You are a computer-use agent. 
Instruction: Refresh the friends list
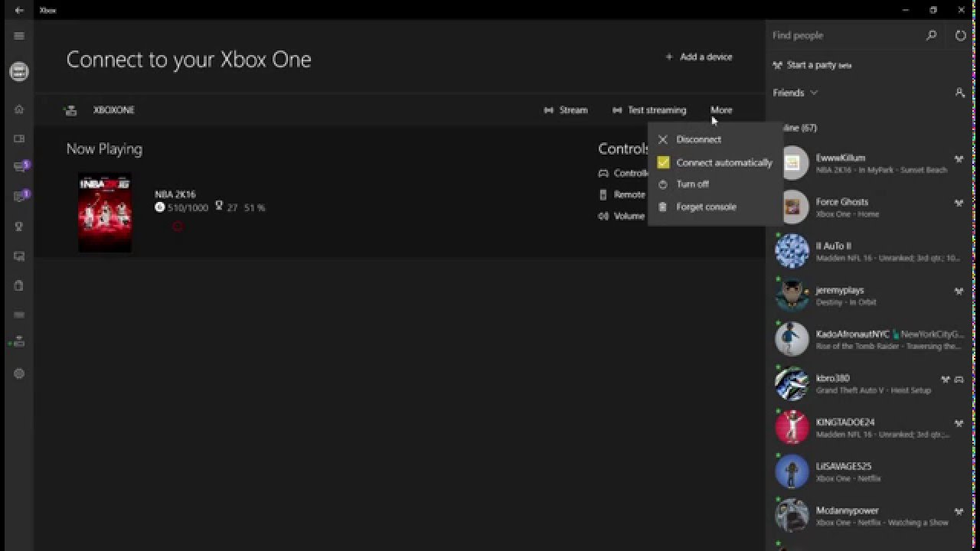pyautogui.click(x=960, y=35)
